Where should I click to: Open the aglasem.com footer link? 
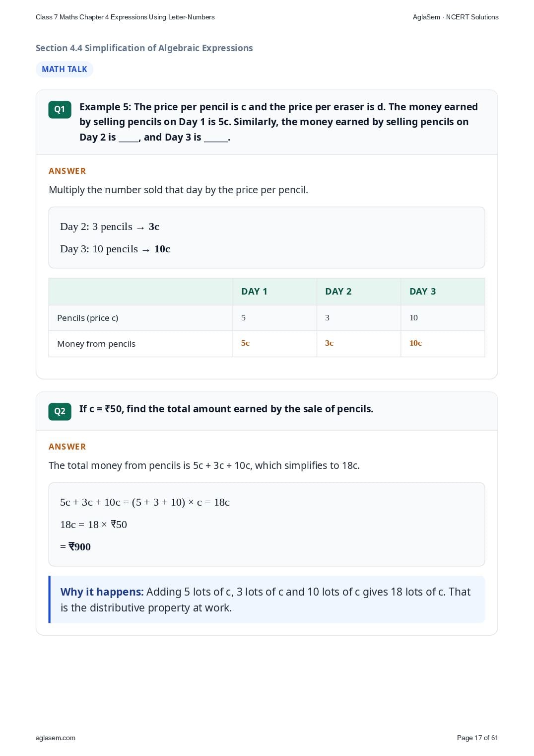coord(56,738)
